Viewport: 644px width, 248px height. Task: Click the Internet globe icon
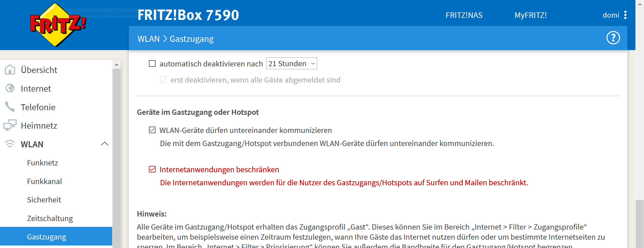coord(10,88)
